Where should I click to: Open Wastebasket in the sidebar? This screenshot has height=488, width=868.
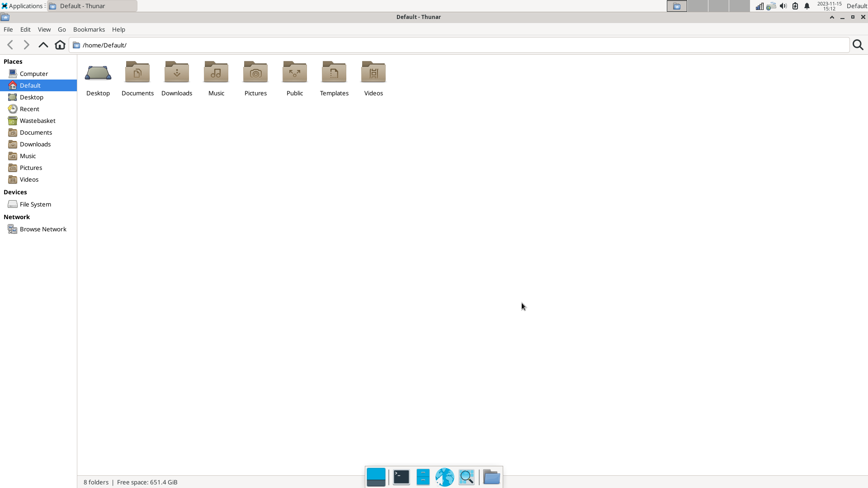pyautogui.click(x=38, y=121)
